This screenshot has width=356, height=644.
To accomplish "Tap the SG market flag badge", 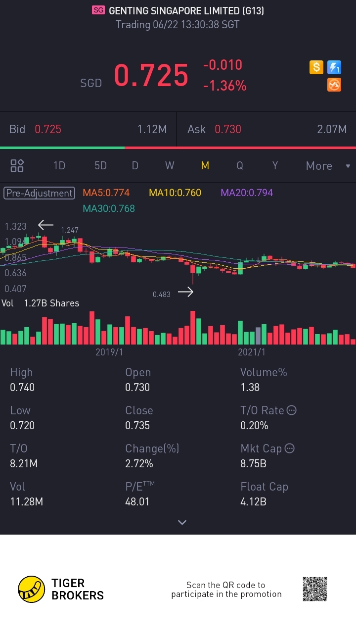I will pos(98,10).
